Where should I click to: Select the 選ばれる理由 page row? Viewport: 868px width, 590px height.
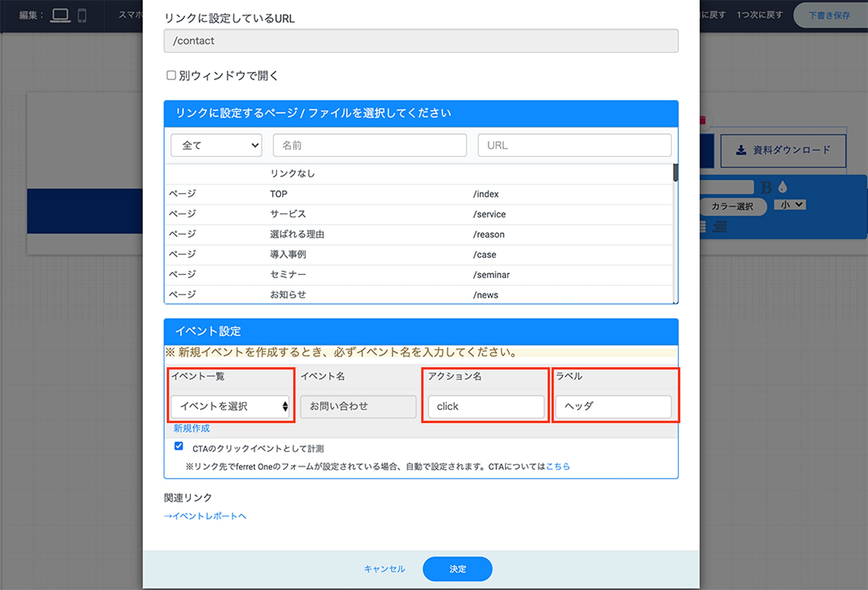click(x=418, y=234)
